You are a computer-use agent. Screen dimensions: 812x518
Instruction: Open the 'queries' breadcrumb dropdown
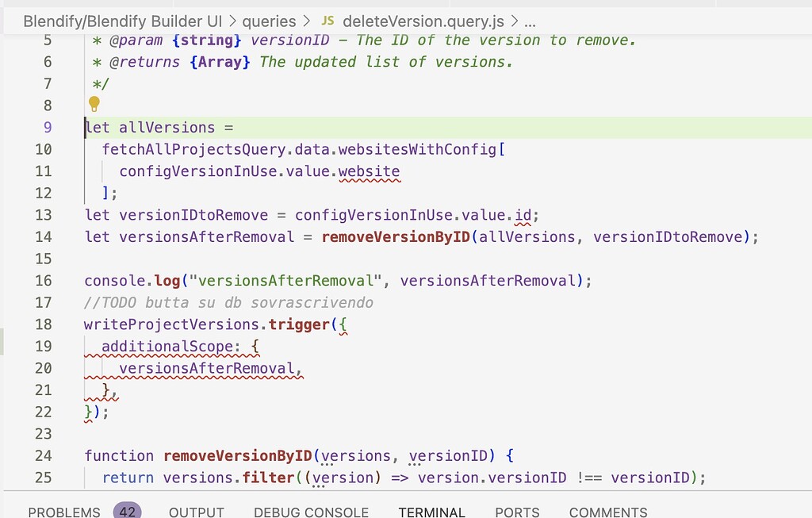tap(270, 21)
